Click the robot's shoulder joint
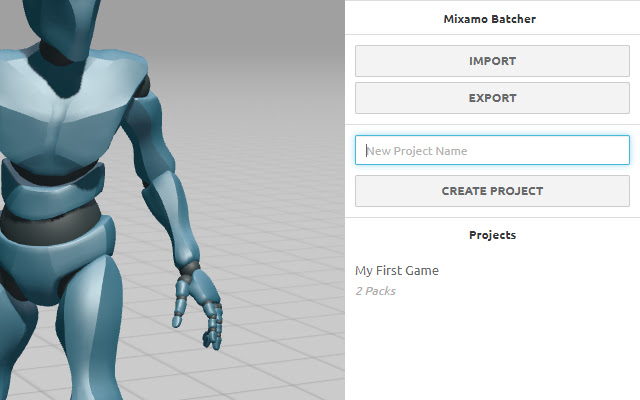 tap(141, 87)
